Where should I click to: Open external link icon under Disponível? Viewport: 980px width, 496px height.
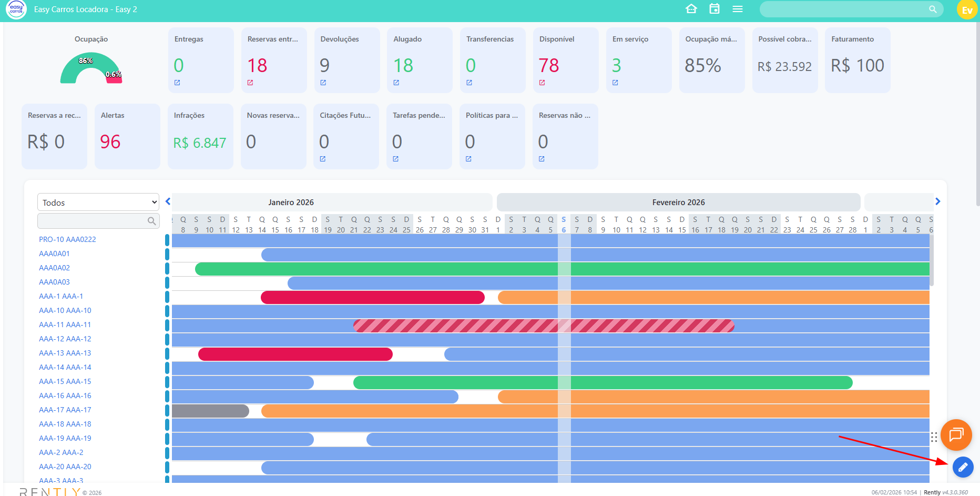pyautogui.click(x=542, y=83)
